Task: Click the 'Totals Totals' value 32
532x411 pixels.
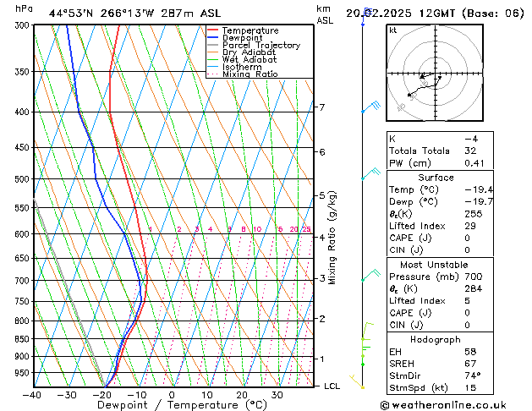Action: (x=470, y=151)
